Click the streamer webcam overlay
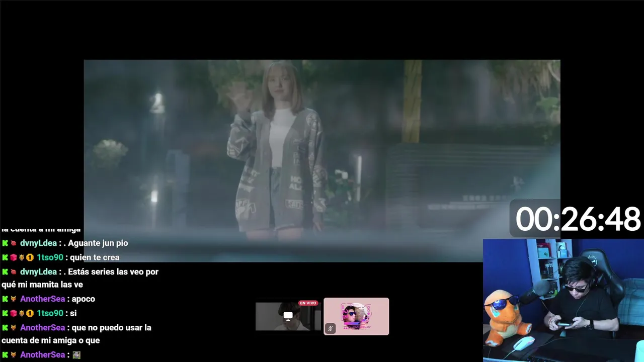 563,300
